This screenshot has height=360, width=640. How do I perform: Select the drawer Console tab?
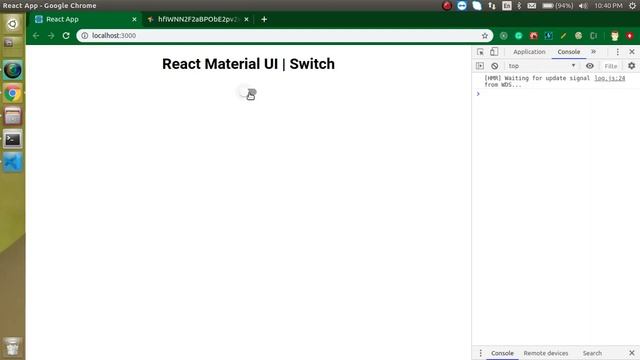point(502,353)
